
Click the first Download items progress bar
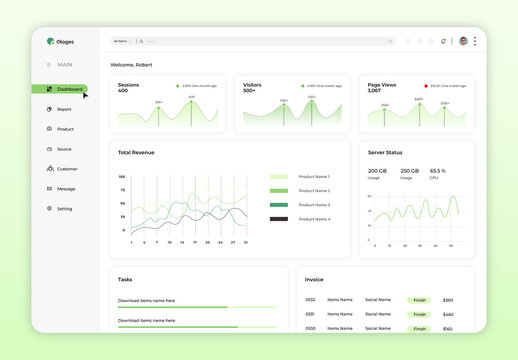coord(197,307)
